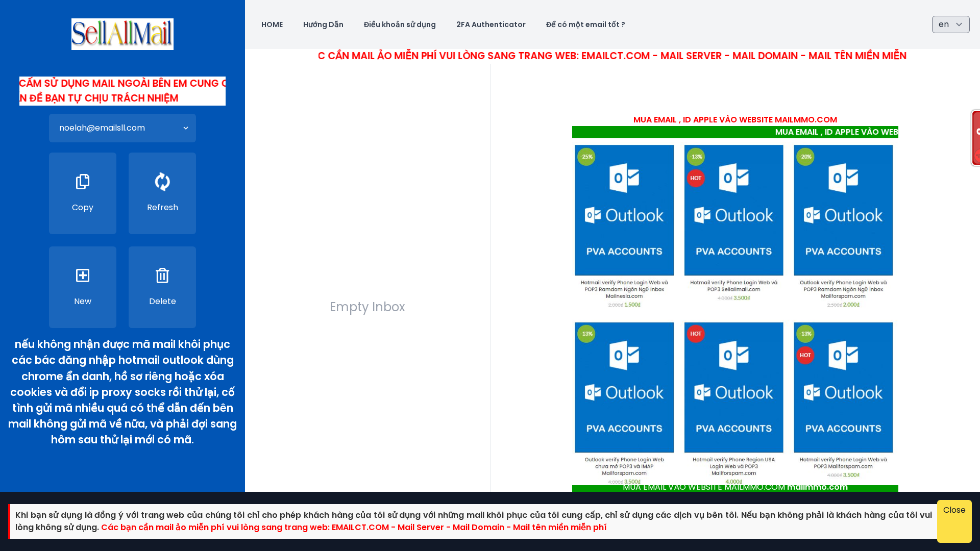Open the Outlook Ramdom Ngôn Ngữ Mailforspam card at 2.000đ

click(x=843, y=227)
